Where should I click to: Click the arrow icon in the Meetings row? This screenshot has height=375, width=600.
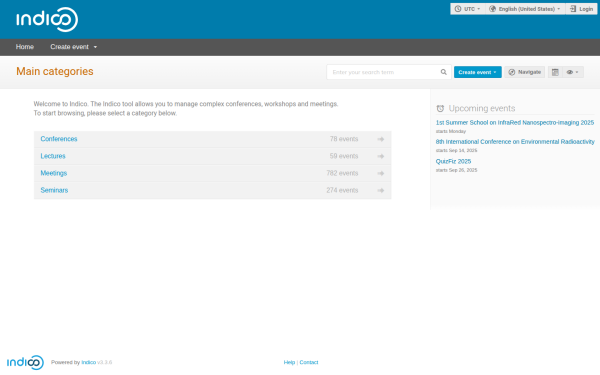(381, 173)
